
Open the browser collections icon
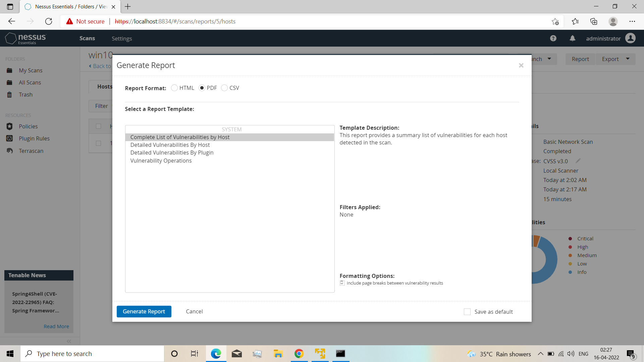594,21
